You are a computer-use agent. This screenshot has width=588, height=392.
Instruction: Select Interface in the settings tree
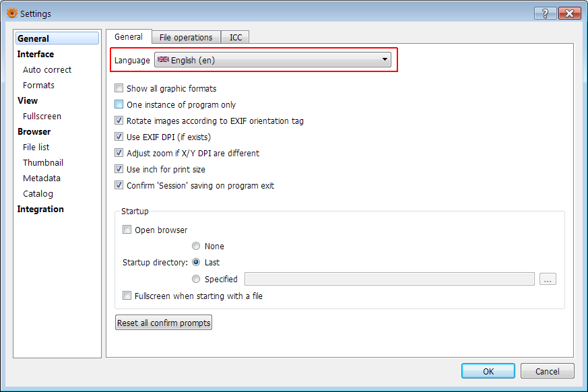point(36,54)
